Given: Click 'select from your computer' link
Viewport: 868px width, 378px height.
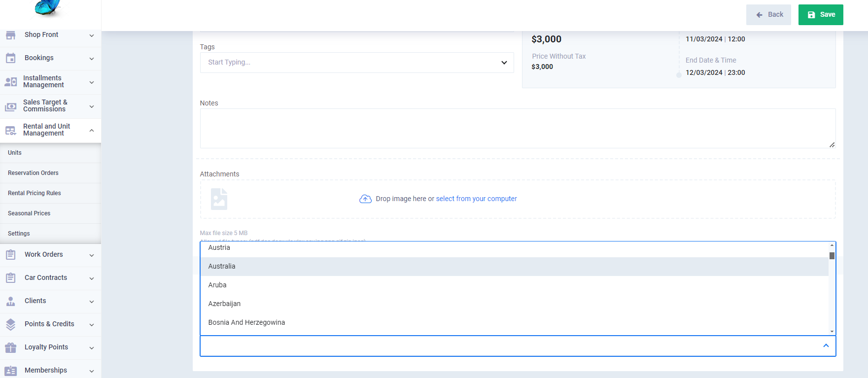Looking at the screenshot, I should pos(476,199).
